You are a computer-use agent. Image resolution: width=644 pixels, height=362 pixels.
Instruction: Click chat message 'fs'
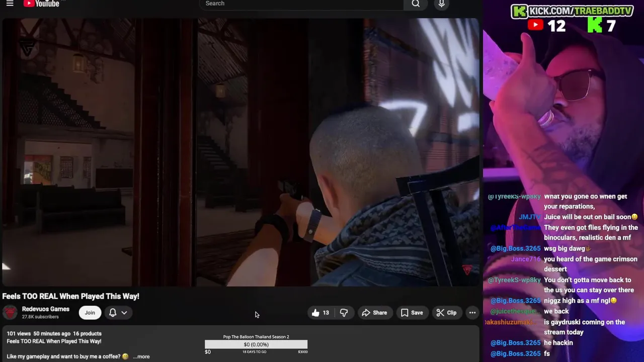(547, 353)
